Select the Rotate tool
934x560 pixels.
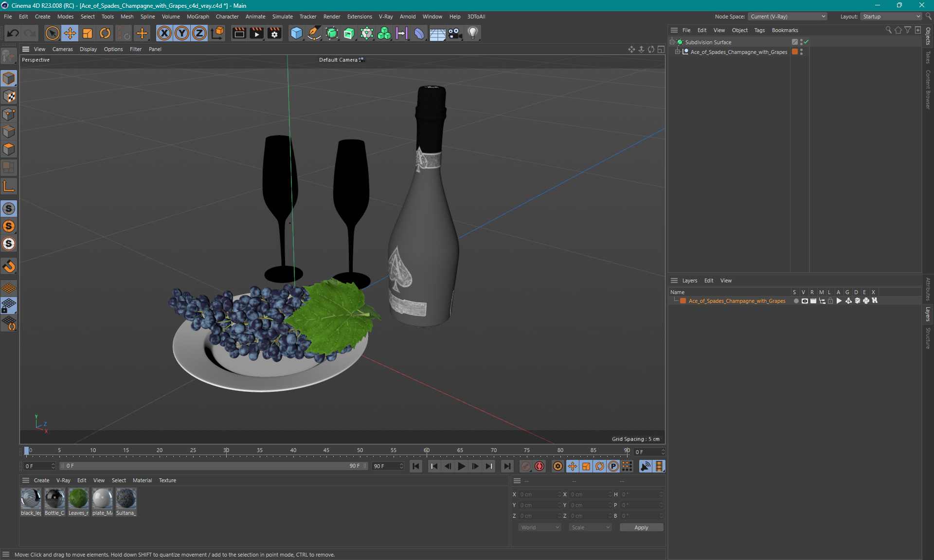(105, 33)
